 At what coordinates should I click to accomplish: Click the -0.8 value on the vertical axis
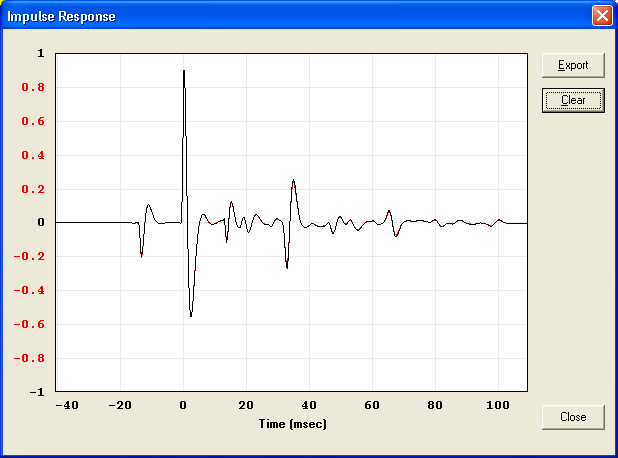click(29, 359)
